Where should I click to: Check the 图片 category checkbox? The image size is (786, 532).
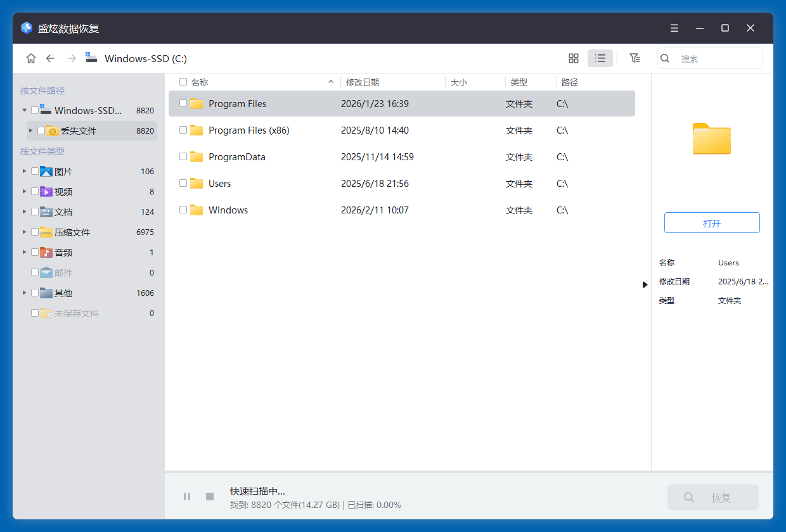click(x=35, y=171)
